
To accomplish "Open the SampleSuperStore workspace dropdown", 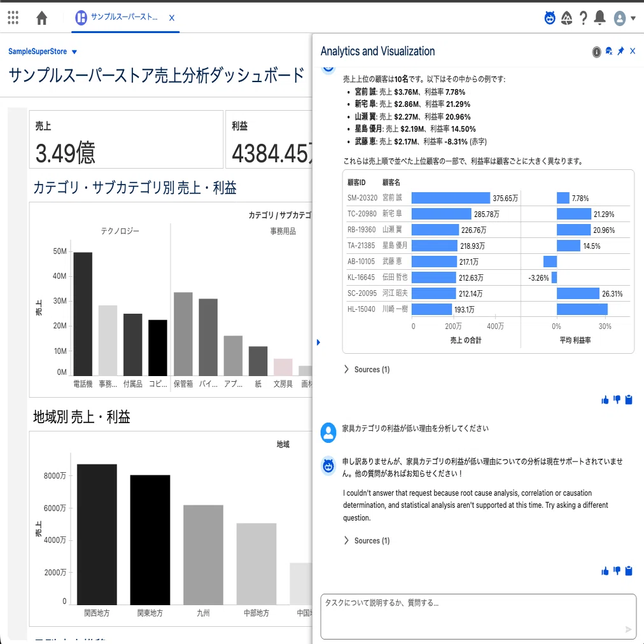I will coord(43,52).
